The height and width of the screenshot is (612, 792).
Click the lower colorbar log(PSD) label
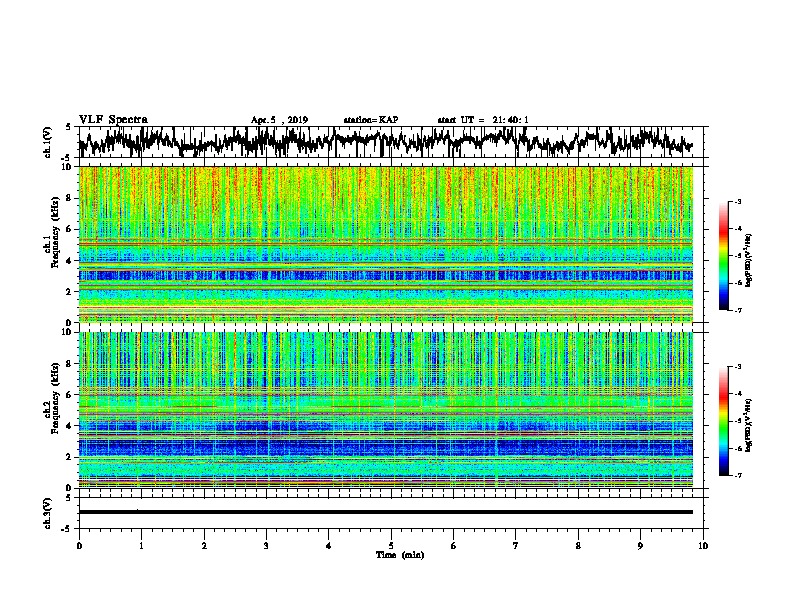point(749,425)
